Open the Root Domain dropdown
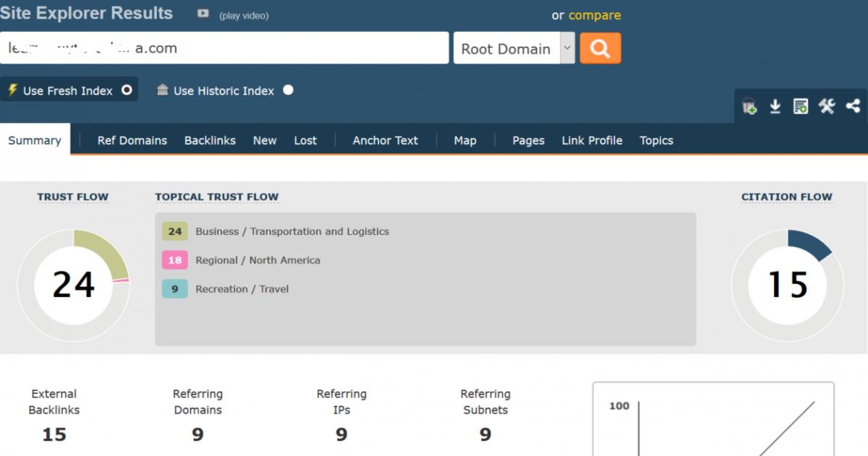 (514, 48)
